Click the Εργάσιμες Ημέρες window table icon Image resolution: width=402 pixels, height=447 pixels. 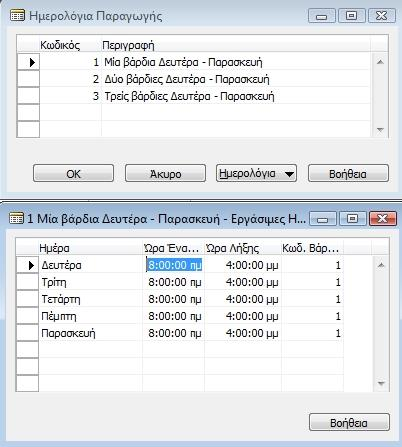tap(16, 218)
